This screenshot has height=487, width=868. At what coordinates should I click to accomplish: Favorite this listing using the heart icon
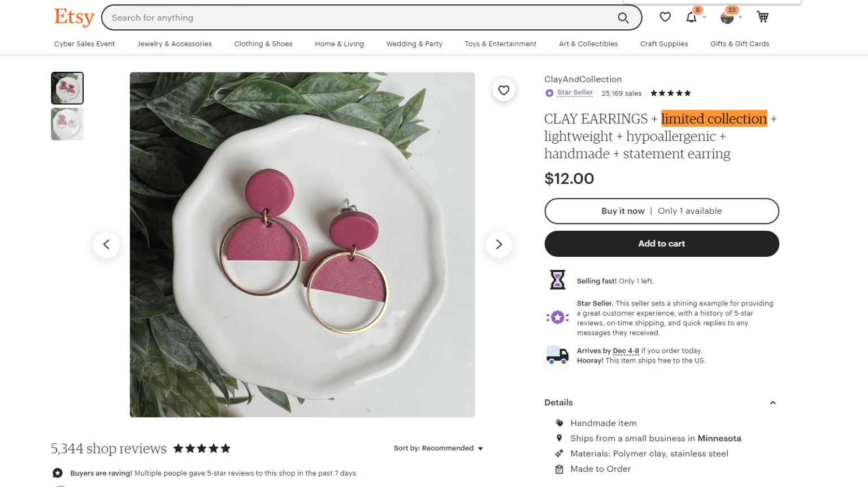coord(504,90)
